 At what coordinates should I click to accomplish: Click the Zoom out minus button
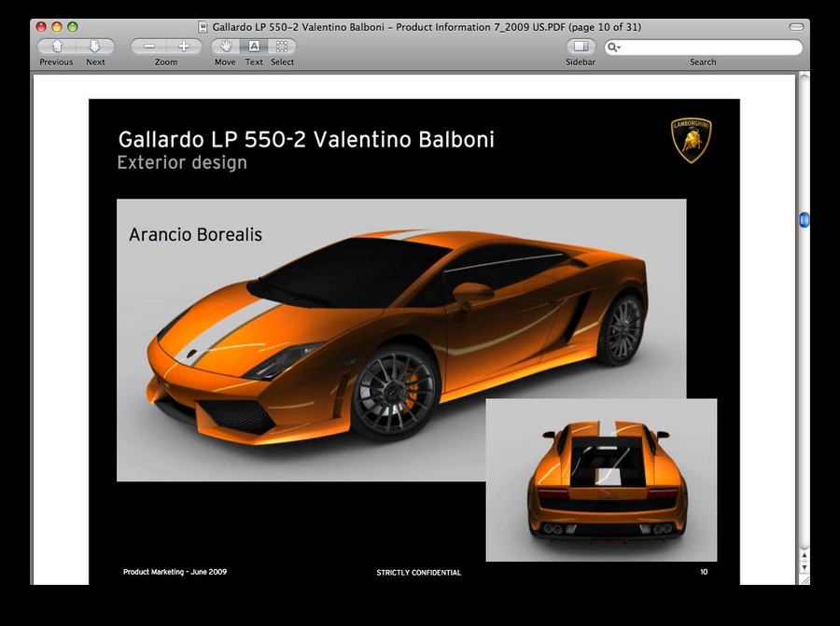point(148,47)
